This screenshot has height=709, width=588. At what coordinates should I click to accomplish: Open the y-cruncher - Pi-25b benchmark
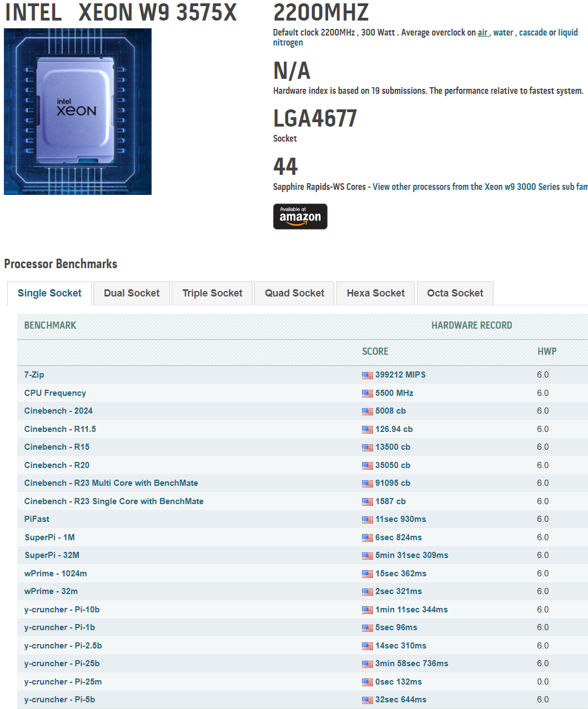pyautogui.click(x=62, y=663)
